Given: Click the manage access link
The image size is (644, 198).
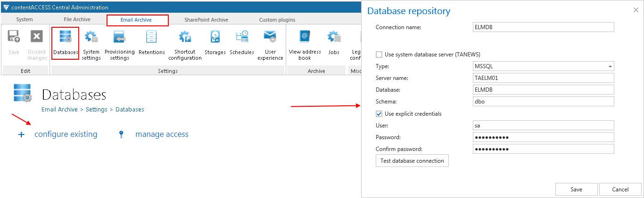Looking at the screenshot, I should coord(162,134).
